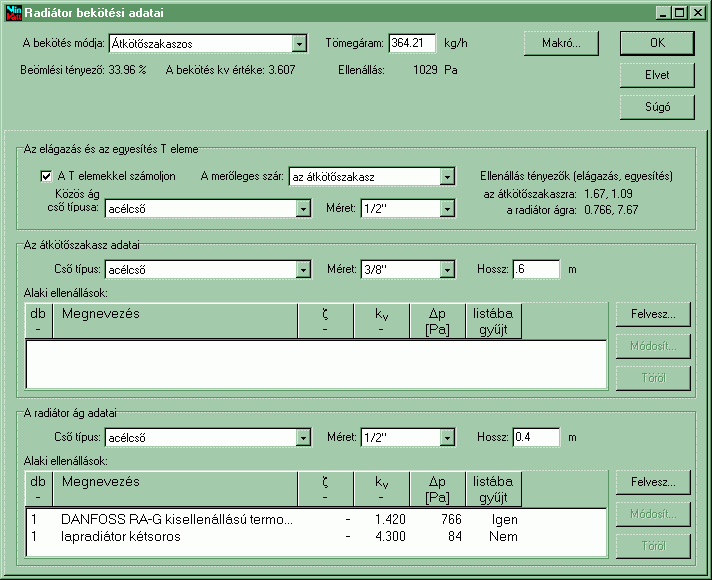Minimize the Radiátor bekötési adatai window
This screenshot has width=712, height=580.
tap(663, 13)
